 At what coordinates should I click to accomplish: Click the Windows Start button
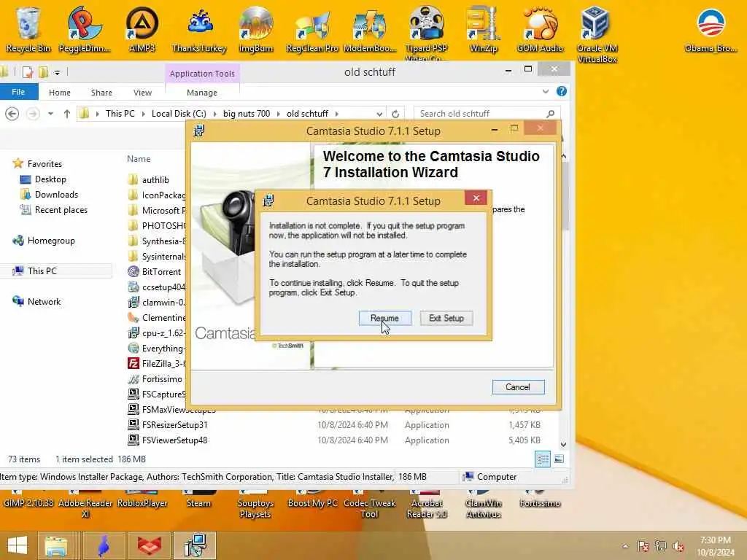(18, 545)
